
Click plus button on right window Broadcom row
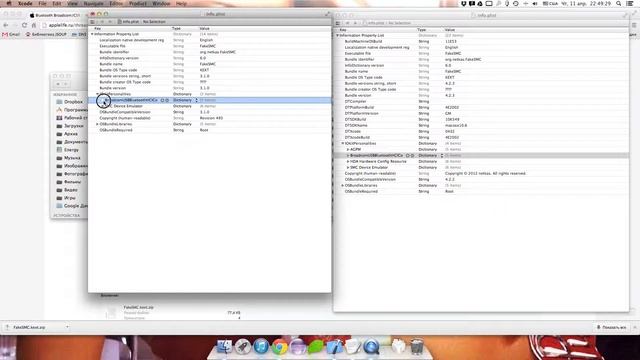point(408,156)
